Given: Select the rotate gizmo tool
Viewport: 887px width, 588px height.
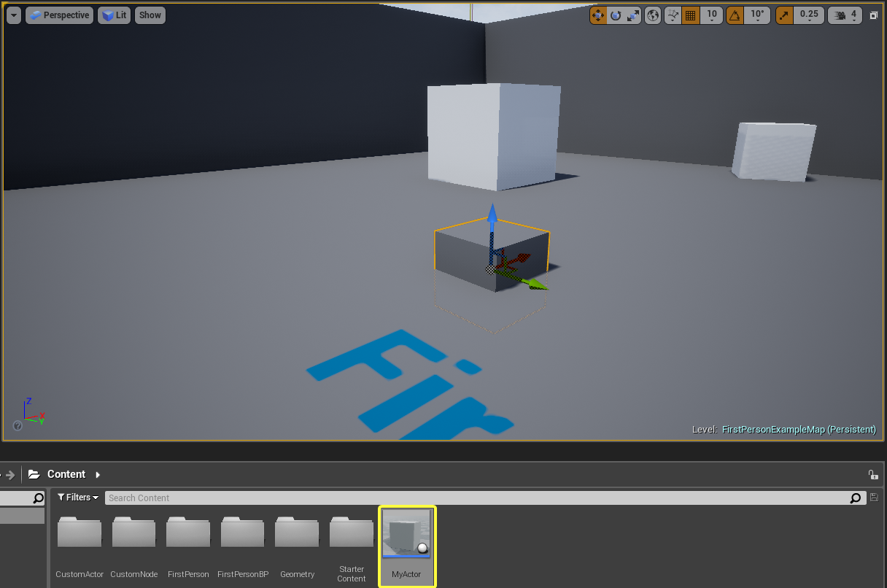Looking at the screenshot, I should [616, 15].
